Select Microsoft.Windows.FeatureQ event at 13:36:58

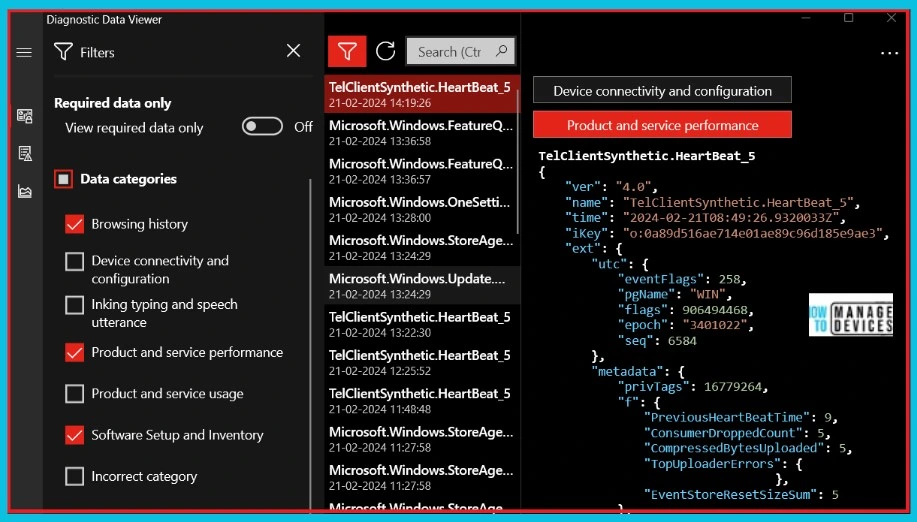pyautogui.click(x=420, y=133)
